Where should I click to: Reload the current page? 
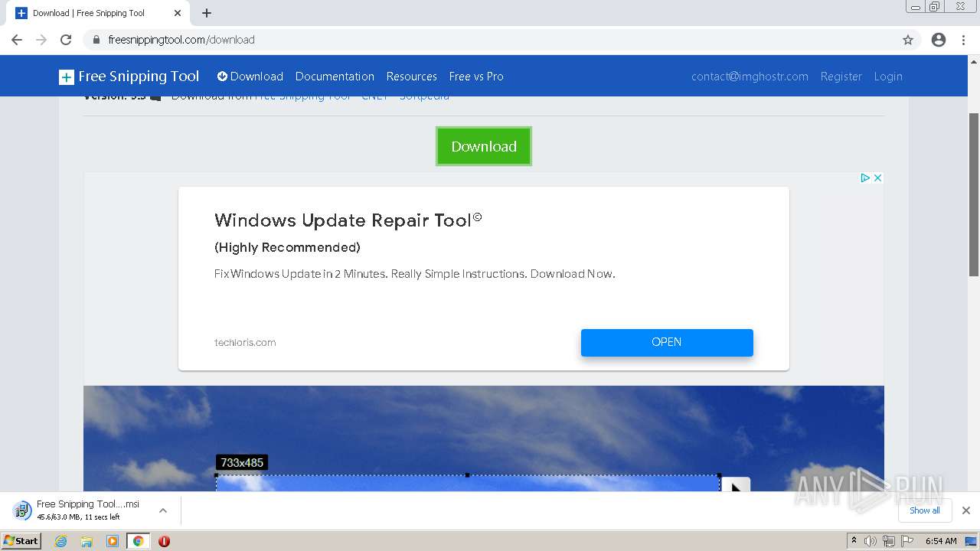pyautogui.click(x=66, y=40)
